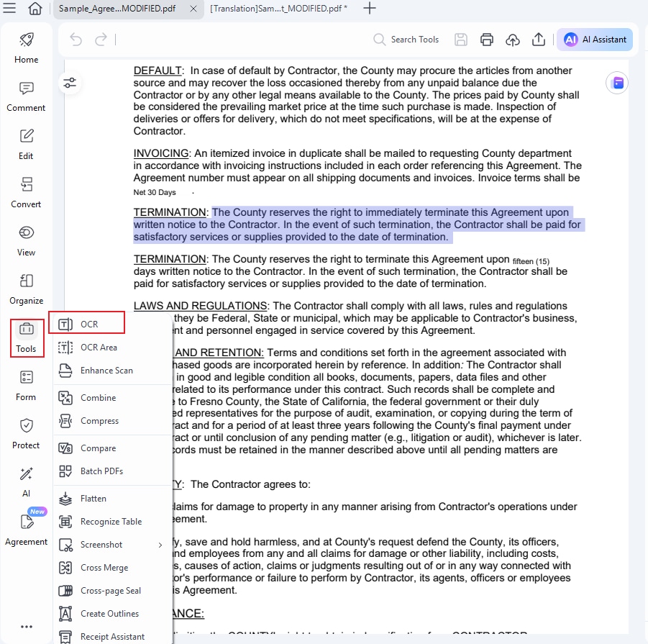Upload the document to cloud

pos(513,40)
